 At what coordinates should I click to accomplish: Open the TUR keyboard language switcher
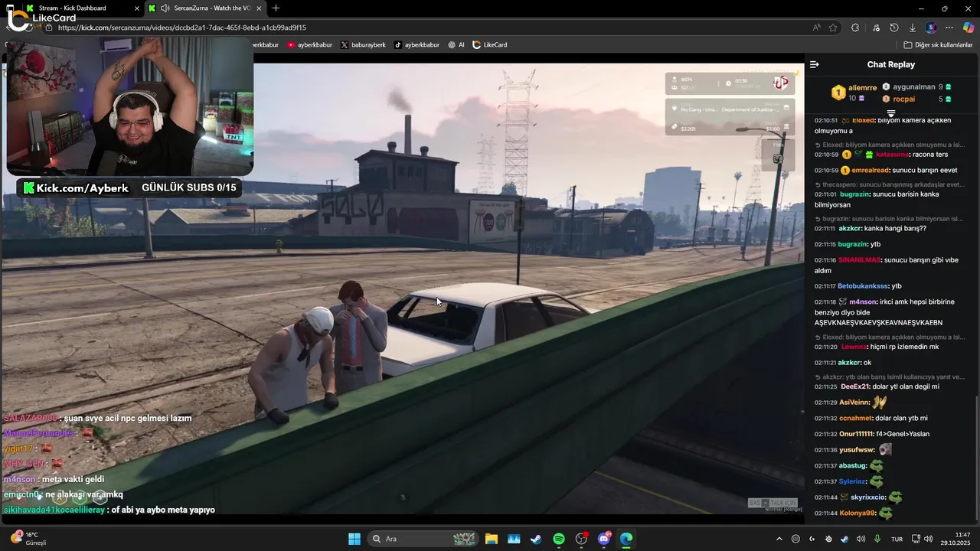pyautogui.click(x=897, y=539)
